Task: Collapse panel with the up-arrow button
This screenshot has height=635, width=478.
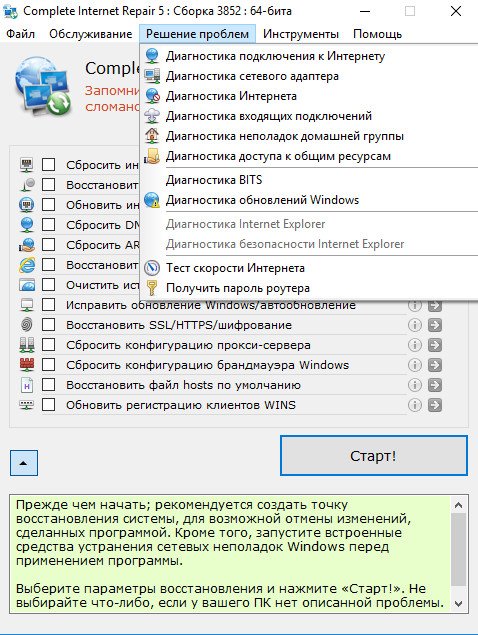Action: [24, 462]
